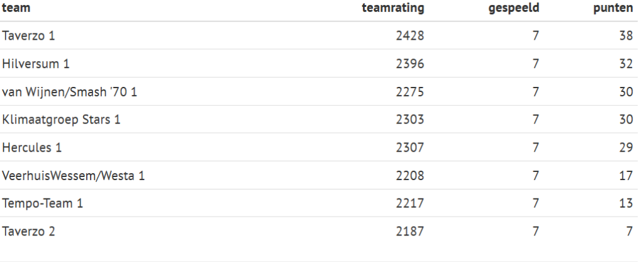The height and width of the screenshot is (262, 644).
Task: Click van Wijnen/Smash '70 1 team
Action: (x=70, y=92)
